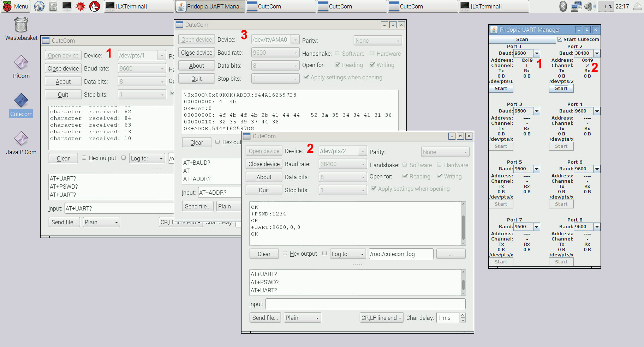
Task: Open the file manager taskbar icon
Action: (x=53, y=6)
